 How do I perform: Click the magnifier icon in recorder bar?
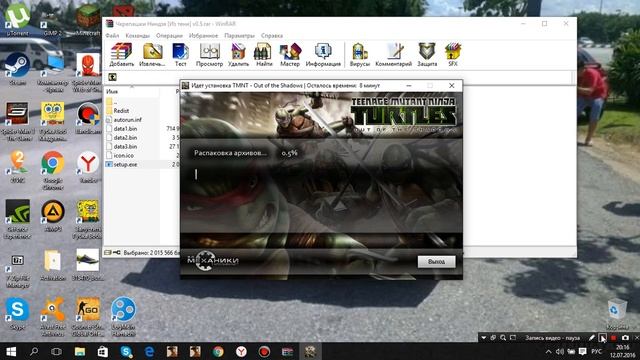point(503,338)
